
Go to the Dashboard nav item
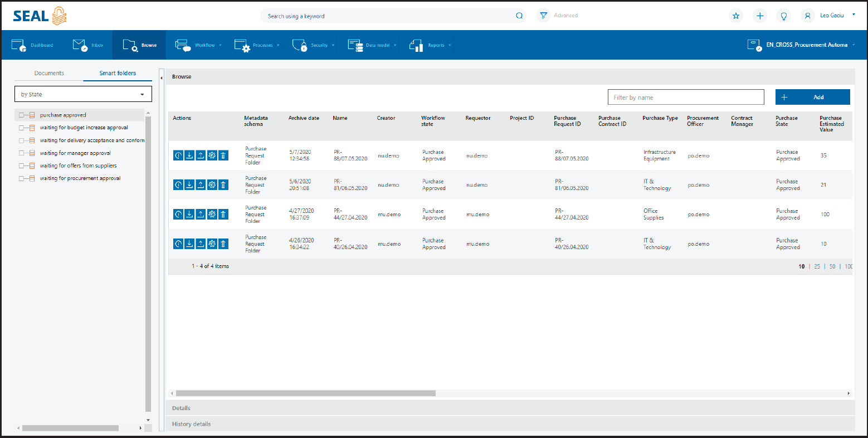[32, 45]
